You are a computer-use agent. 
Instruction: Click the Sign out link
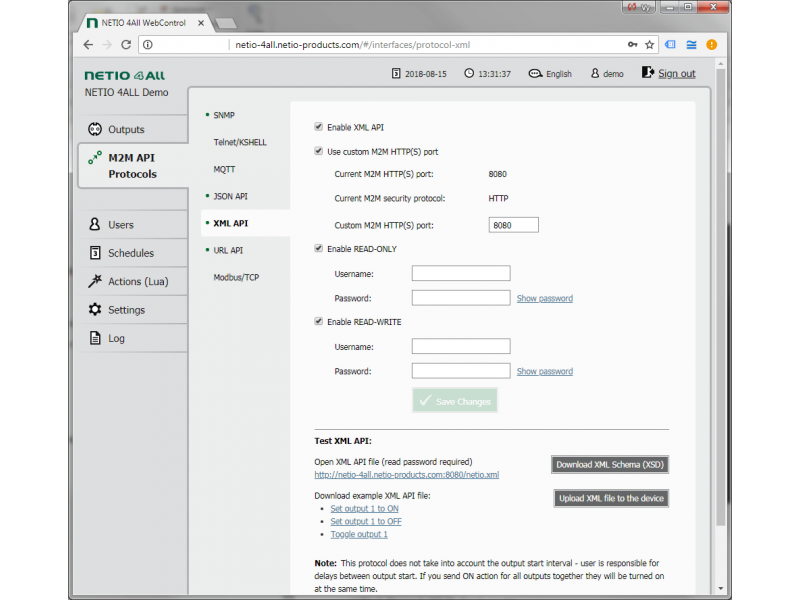pos(677,73)
